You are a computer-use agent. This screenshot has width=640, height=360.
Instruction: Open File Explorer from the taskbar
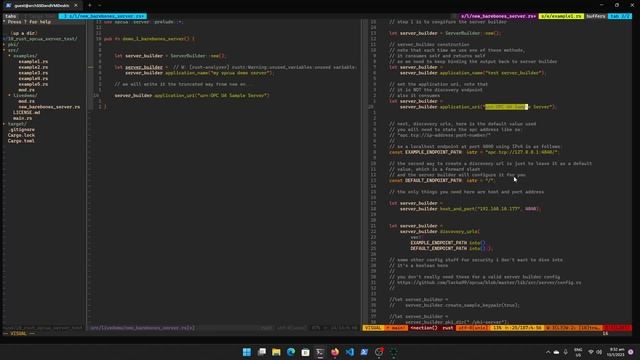pyautogui.click(x=276, y=352)
